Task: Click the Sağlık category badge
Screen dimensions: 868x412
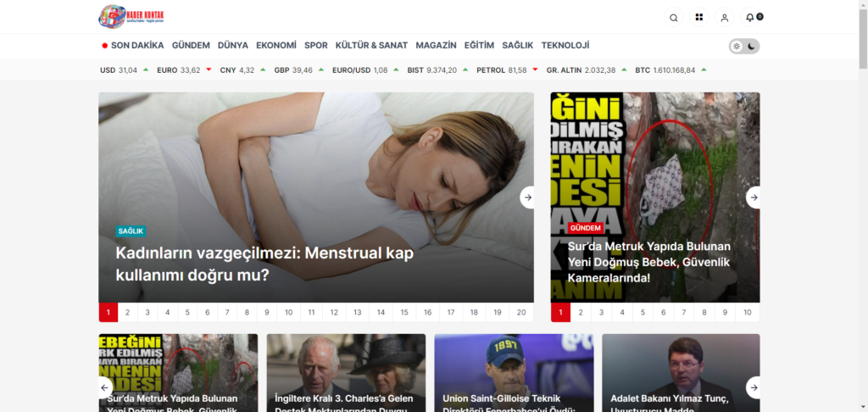Action: 131,231
